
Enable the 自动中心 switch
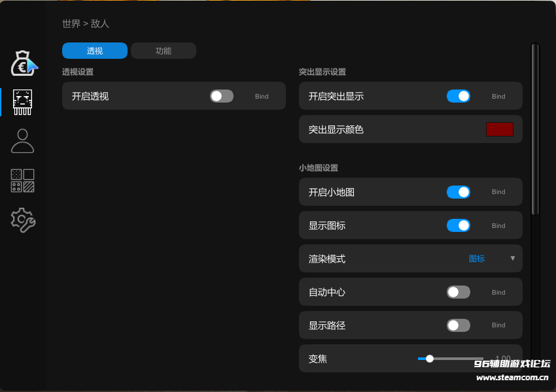pyautogui.click(x=459, y=292)
